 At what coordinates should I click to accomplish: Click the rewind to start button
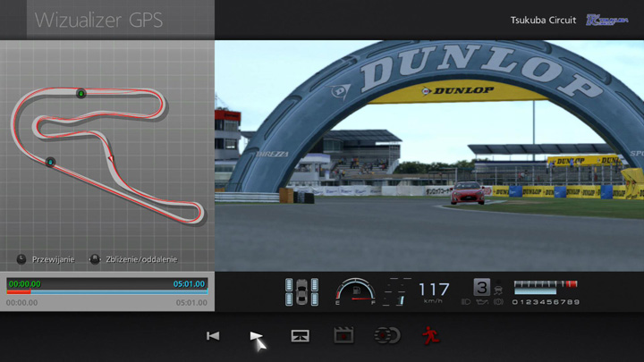(213, 336)
